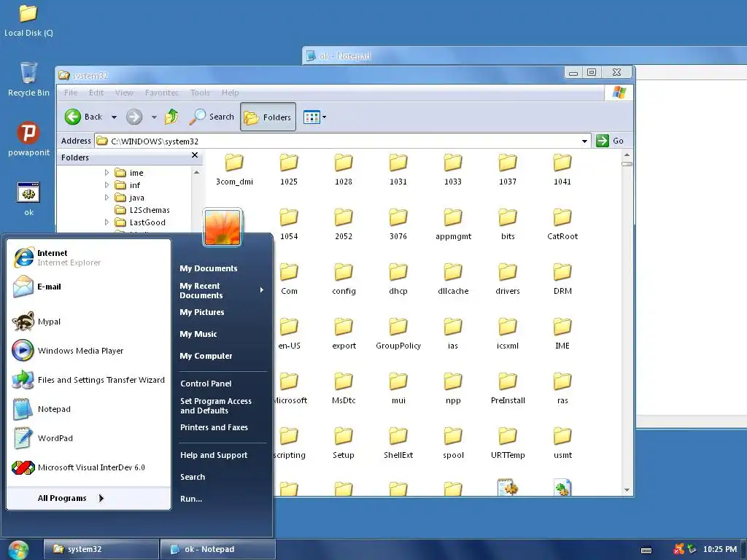Select L2Schemas in the folder tree
This screenshot has height=560, width=747.
142,210
